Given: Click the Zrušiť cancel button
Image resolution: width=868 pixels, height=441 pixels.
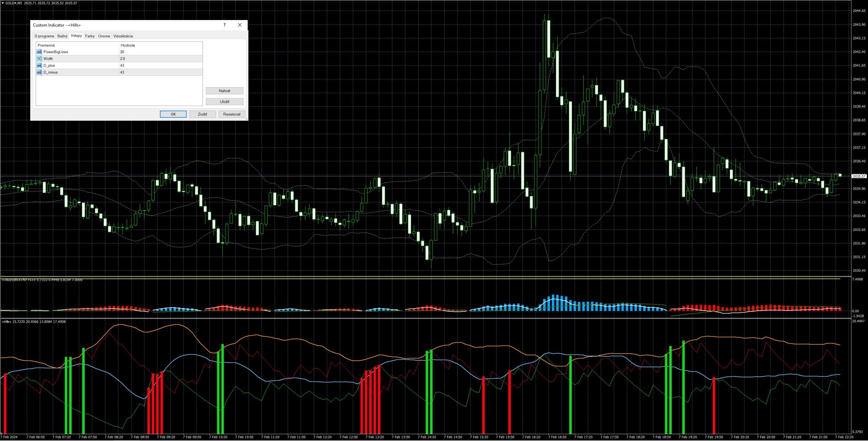Looking at the screenshot, I should click(202, 114).
